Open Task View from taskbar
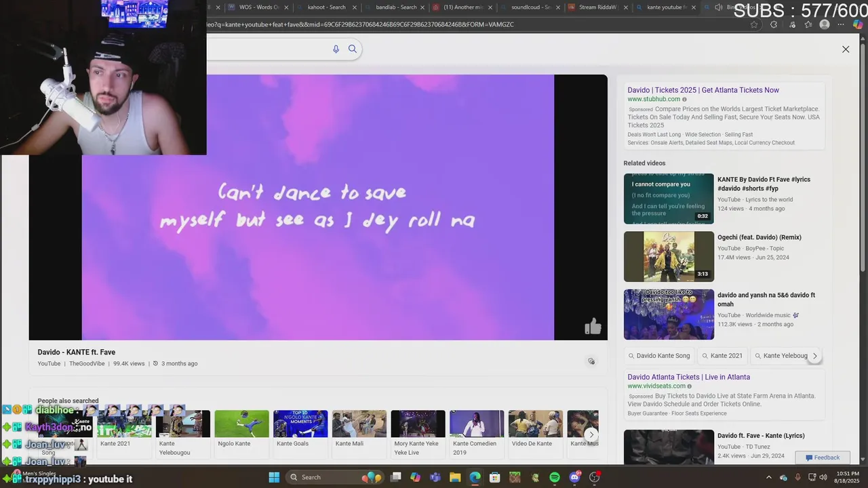868x488 pixels. 396,477
